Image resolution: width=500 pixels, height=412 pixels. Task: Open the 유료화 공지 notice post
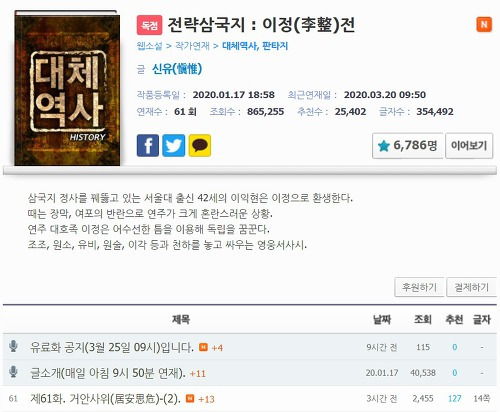click(x=112, y=347)
